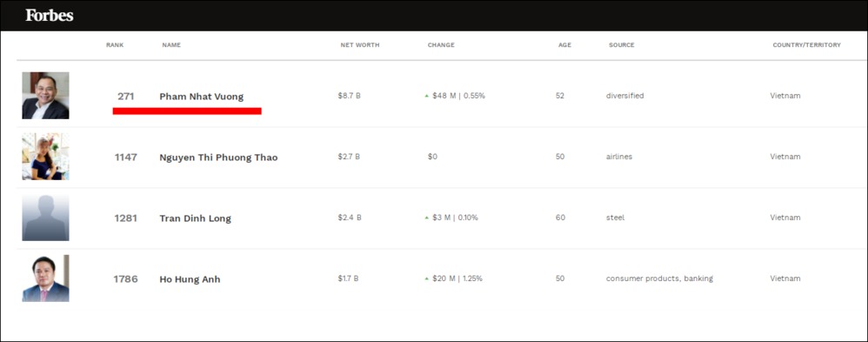Open Ho Hung Anh's portrait thumbnail
The image size is (868, 342).
point(45,278)
